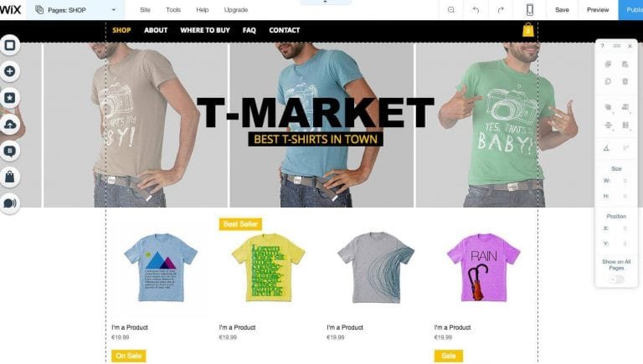Close the floating toolbar panel

pyautogui.click(x=630, y=46)
